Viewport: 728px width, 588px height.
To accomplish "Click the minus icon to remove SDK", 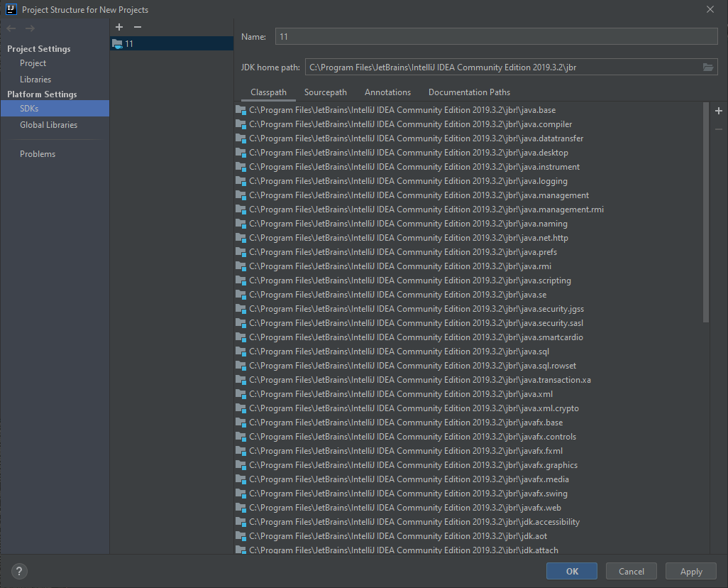I will click(x=138, y=27).
